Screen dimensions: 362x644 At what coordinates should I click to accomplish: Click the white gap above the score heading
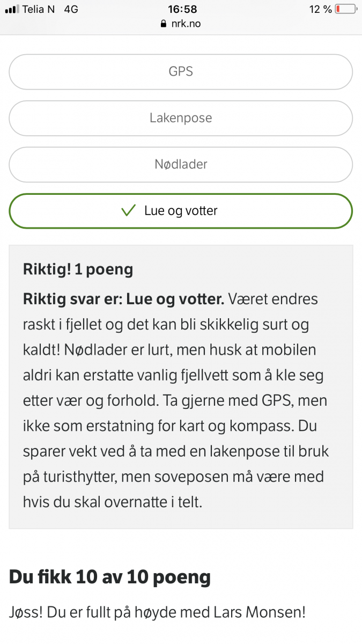pyautogui.click(x=181, y=547)
